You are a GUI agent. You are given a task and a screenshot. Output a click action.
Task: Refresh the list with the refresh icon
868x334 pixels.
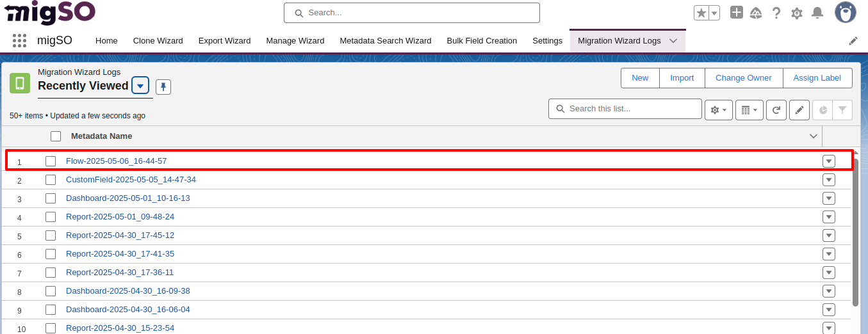pyautogui.click(x=776, y=110)
